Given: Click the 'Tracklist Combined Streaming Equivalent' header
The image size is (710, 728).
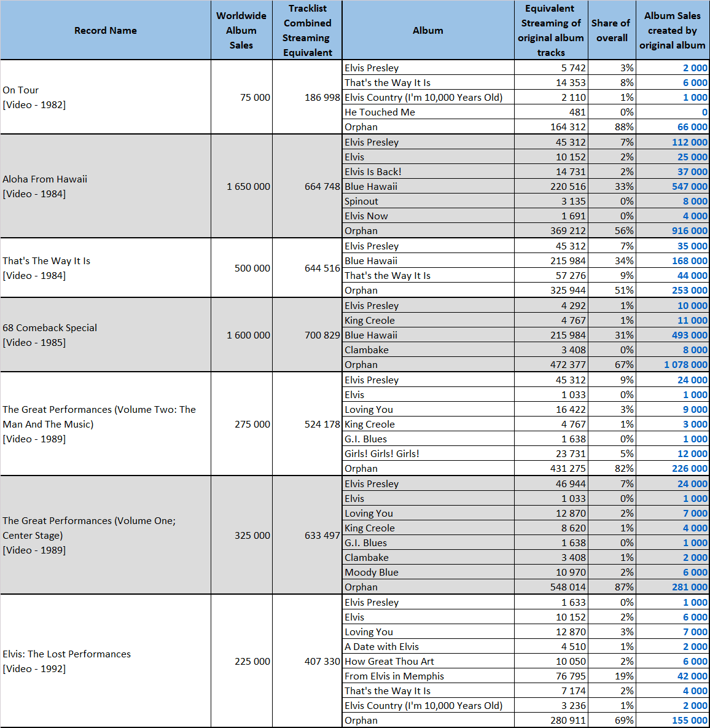Looking at the screenshot, I should [307, 30].
